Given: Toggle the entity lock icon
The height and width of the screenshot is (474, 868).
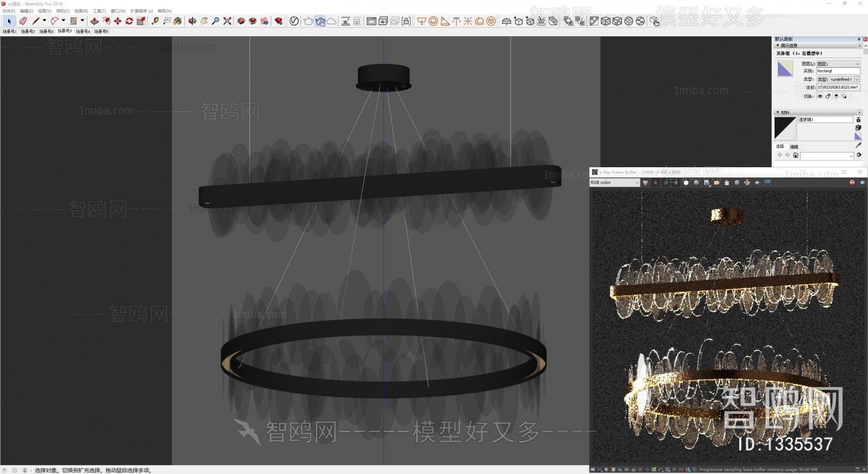Looking at the screenshot, I should [x=828, y=96].
